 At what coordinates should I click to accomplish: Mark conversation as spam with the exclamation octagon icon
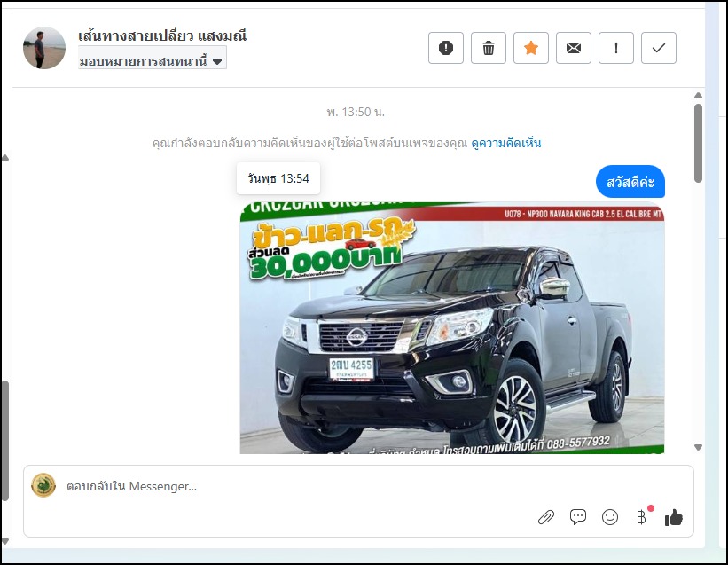click(446, 48)
